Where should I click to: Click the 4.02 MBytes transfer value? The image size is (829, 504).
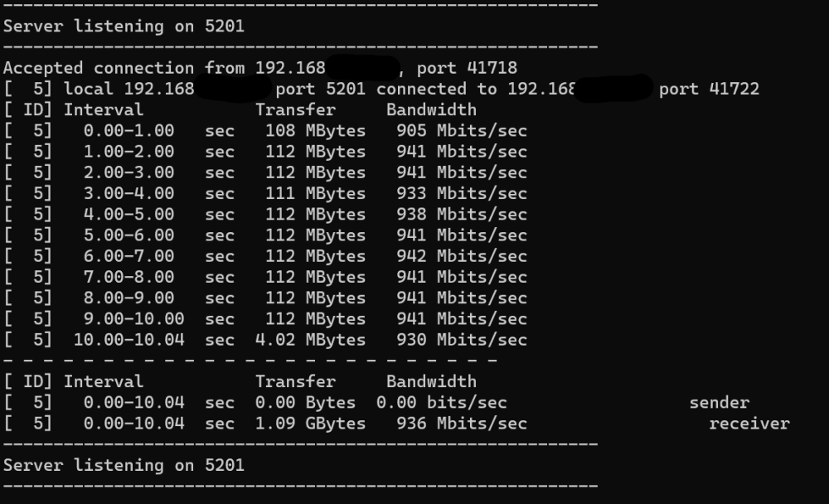(x=310, y=340)
